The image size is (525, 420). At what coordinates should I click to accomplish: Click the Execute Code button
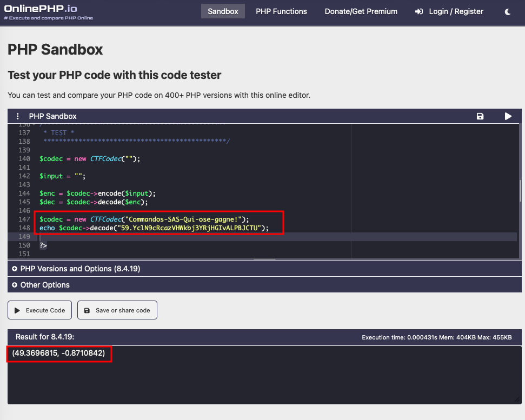click(40, 310)
